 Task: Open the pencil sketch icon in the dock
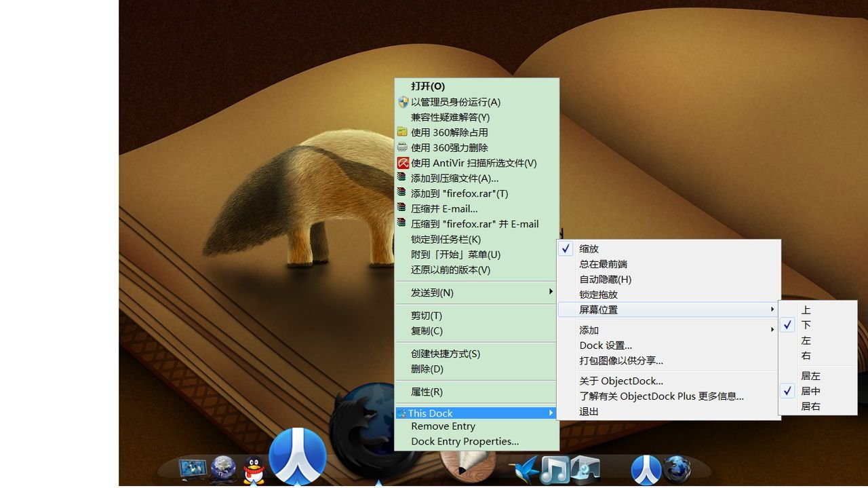pyautogui.click(x=465, y=467)
